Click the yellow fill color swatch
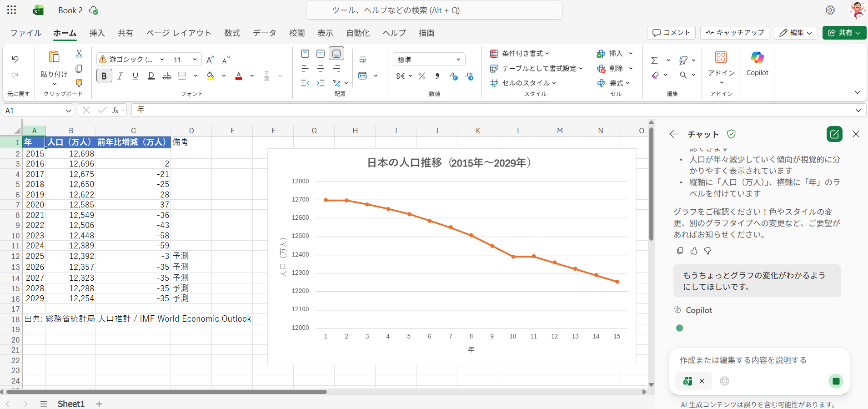 211,76
